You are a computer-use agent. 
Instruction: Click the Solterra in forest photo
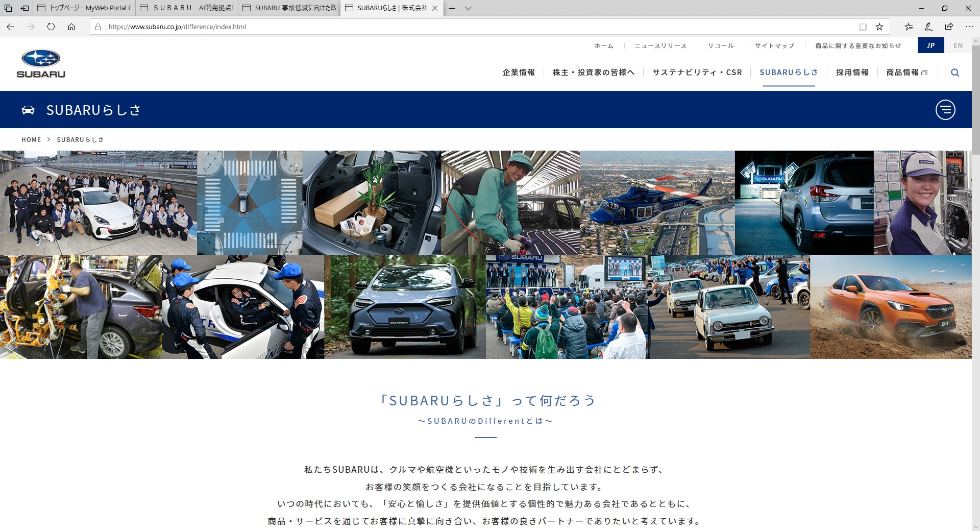[405, 307]
